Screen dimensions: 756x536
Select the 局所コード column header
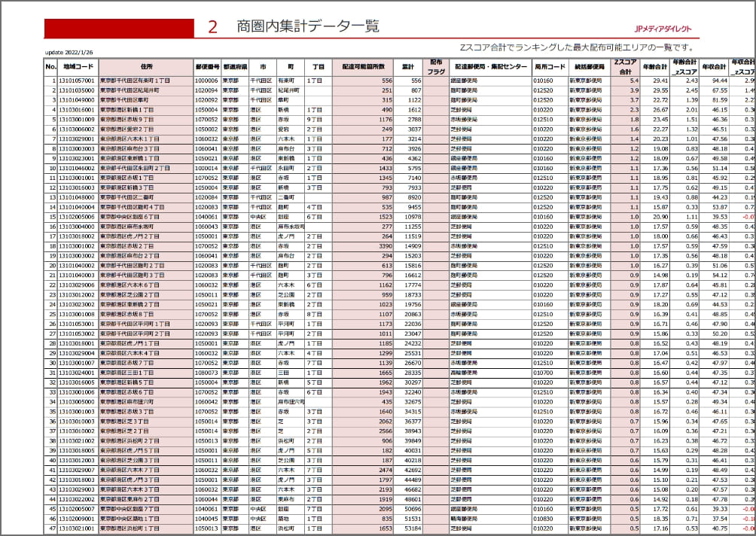[x=549, y=66]
